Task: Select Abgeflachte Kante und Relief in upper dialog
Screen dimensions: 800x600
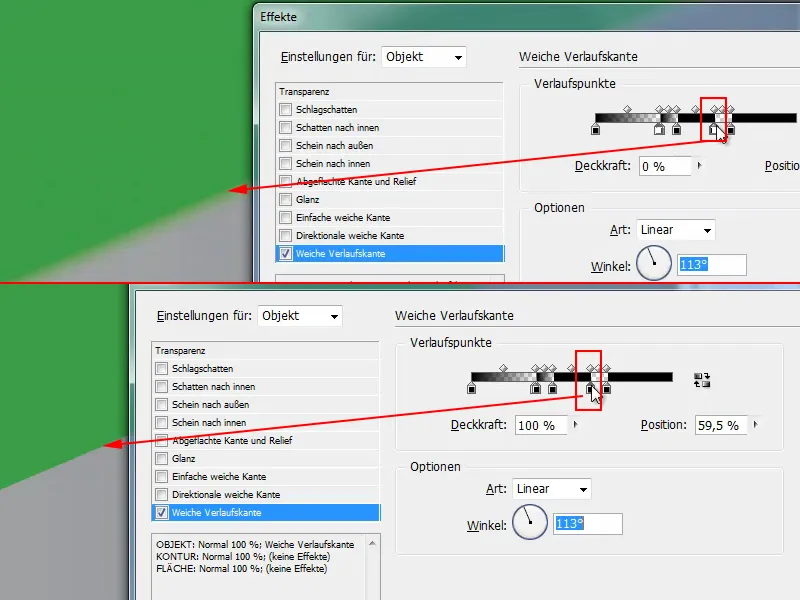Action: pyautogui.click(x=390, y=181)
